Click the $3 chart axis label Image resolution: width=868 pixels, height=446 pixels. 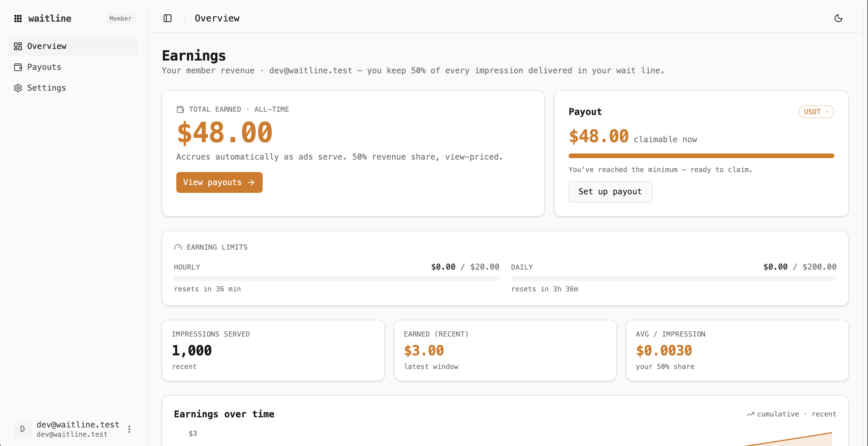(193, 434)
